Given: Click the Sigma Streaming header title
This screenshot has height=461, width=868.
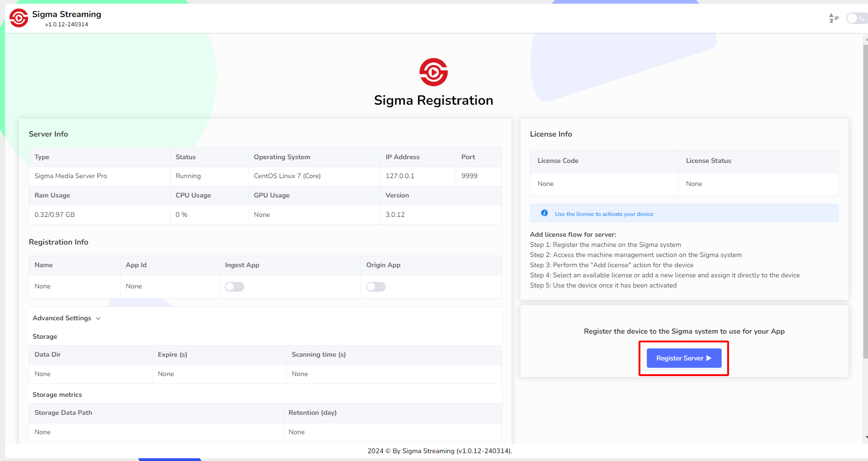Looking at the screenshot, I should coord(66,14).
